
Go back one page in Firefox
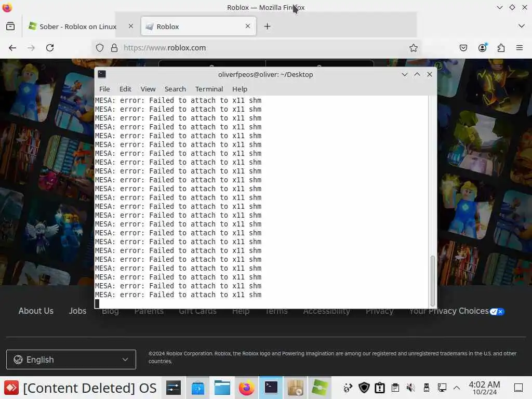point(12,48)
